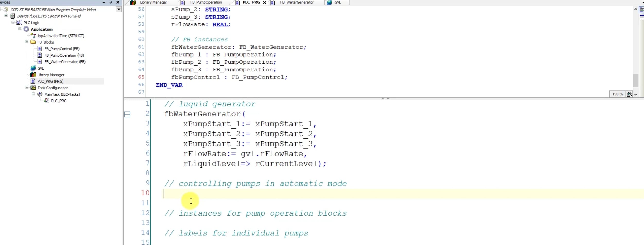
Task: Switch to the Library Manager tab
Action: [153, 2]
